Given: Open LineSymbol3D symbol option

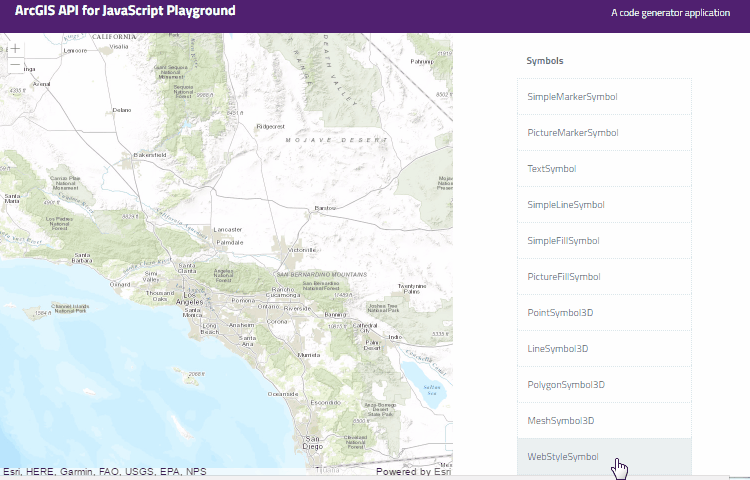Looking at the screenshot, I should [x=604, y=349].
